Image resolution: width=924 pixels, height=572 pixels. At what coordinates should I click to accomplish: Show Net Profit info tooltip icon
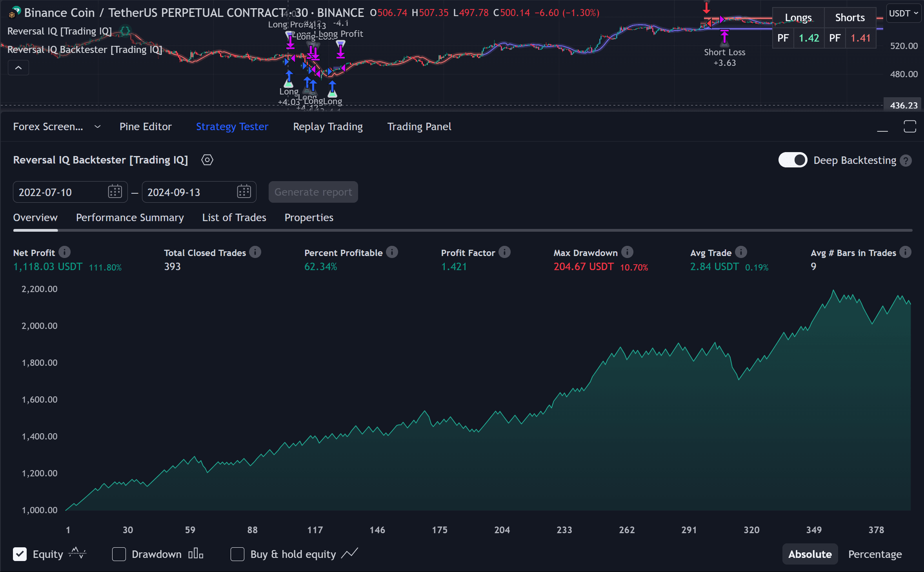(65, 252)
